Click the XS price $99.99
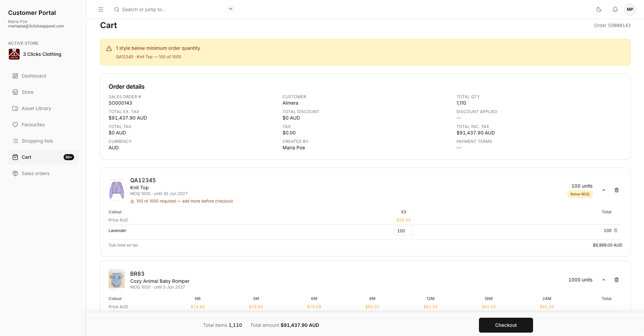 (404, 220)
